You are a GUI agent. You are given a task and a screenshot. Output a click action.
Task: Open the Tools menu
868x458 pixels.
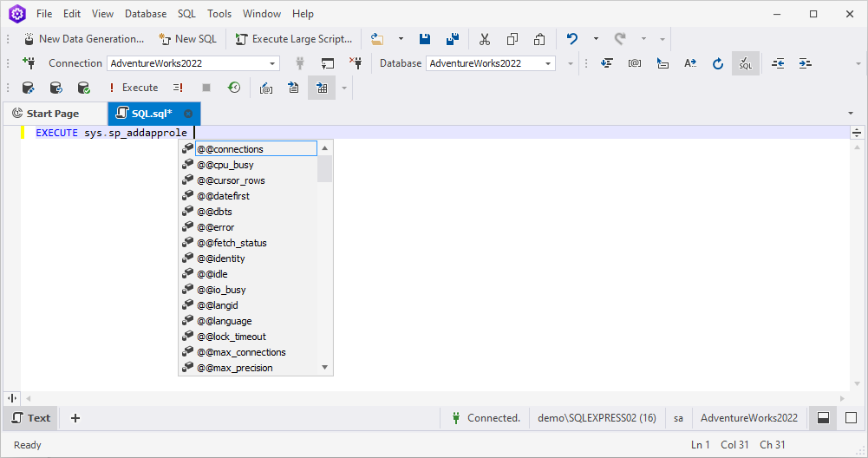pos(219,14)
